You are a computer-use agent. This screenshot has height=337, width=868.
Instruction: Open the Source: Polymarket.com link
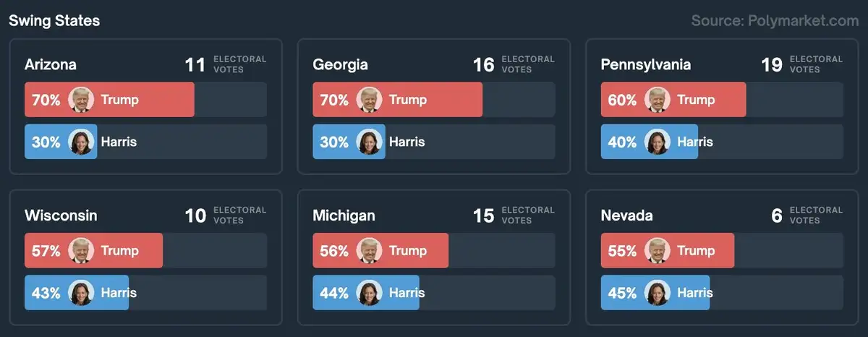coord(775,21)
